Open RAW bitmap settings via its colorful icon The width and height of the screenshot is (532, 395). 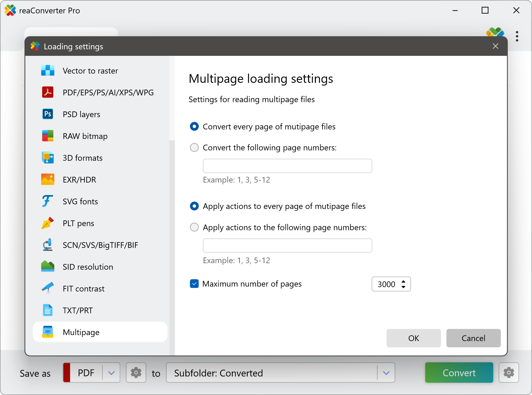point(48,136)
